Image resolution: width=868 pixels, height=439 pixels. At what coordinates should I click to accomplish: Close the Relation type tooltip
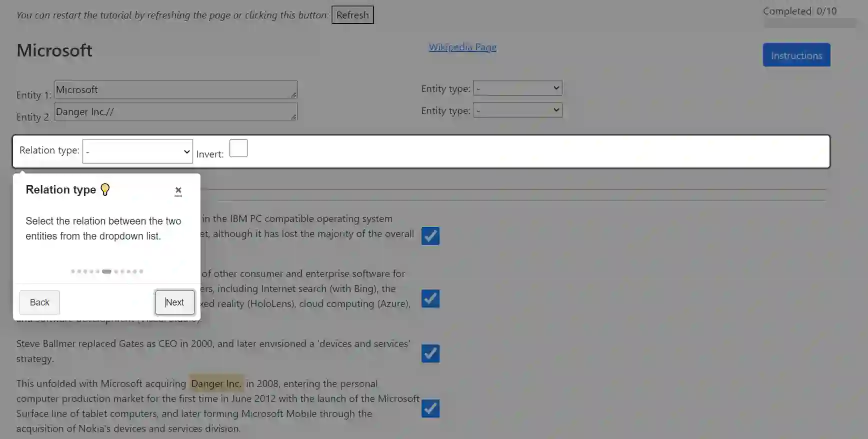coord(178,190)
